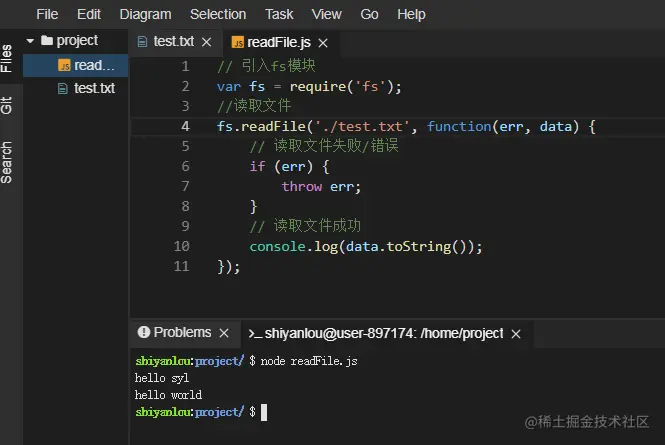Click the 'function' keyword on line 4

(x=459, y=126)
